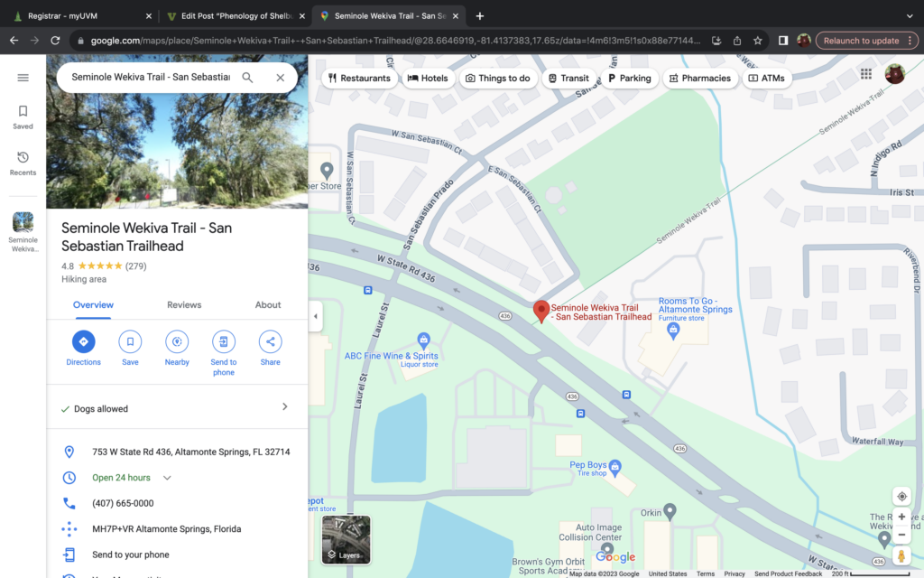This screenshot has height=578, width=924.
Task: Show your current location on map
Action: pos(901,496)
